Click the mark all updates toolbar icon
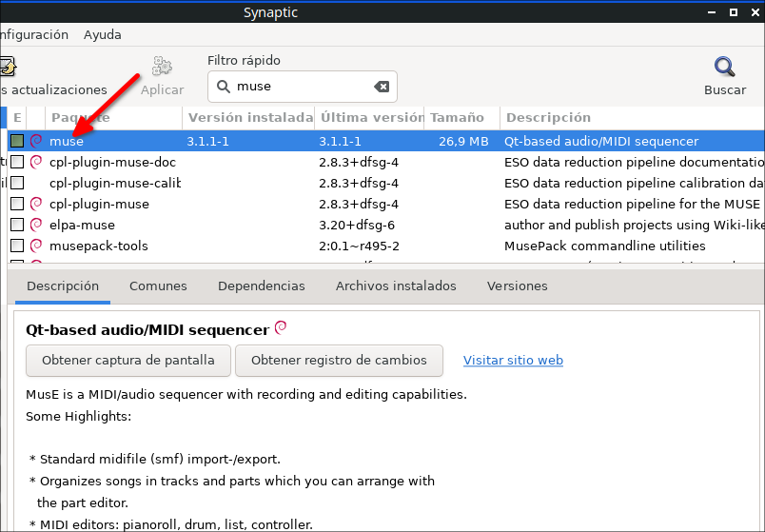Screen dimensions: 765x532 click(x=8, y=67)
